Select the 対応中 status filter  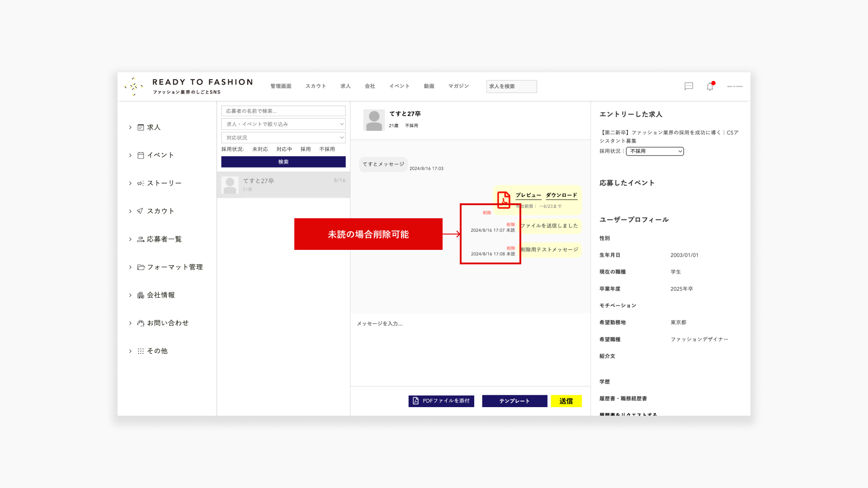(x=284, y=149)
